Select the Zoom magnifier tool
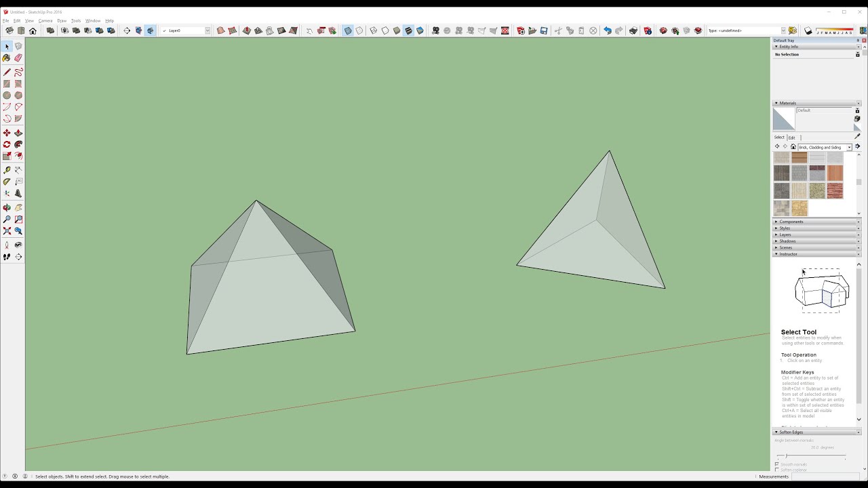This screenshot has height=488, width=868. point(7,219)
